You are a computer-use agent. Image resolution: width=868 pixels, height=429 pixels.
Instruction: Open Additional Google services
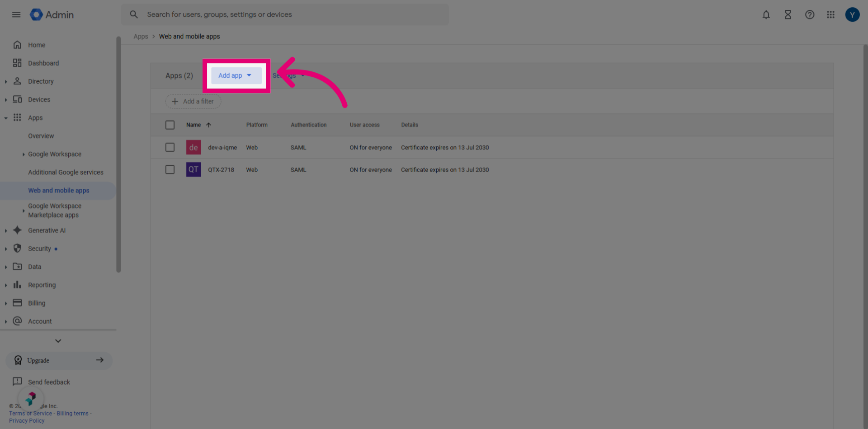click(66, 172)
